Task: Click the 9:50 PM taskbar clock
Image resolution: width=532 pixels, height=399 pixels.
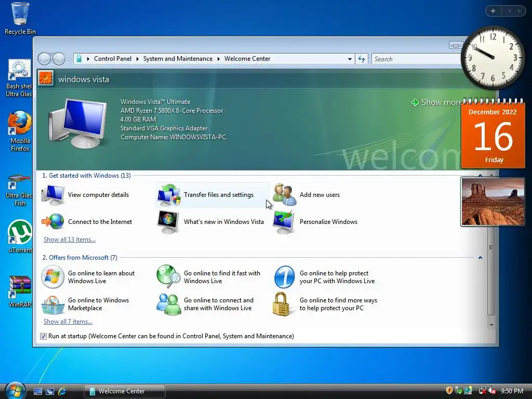Action: pyautogui.click(x=512, y=391)
